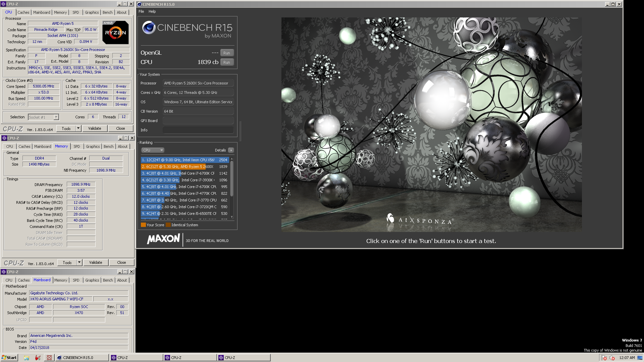Click the BIOS date 04/17/2018
644x362 pixels.
78,348
